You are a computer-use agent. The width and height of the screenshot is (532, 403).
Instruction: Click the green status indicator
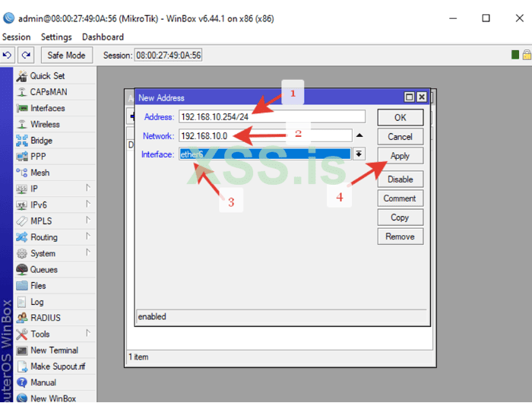coord(515,55)
